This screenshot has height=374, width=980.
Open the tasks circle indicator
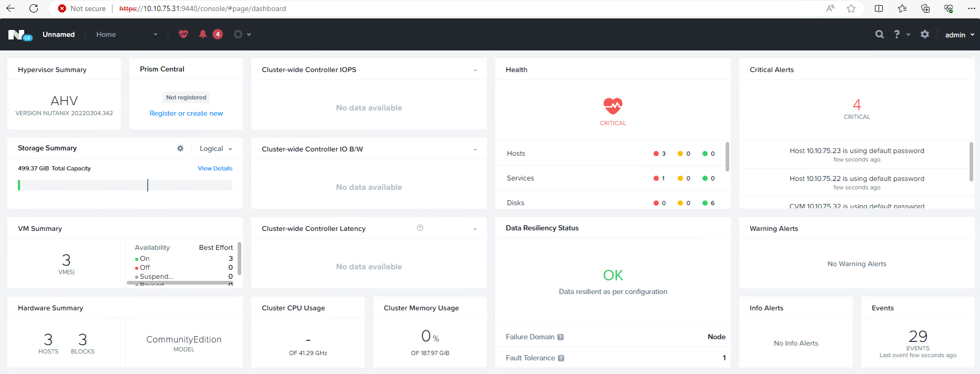point(238,34)
